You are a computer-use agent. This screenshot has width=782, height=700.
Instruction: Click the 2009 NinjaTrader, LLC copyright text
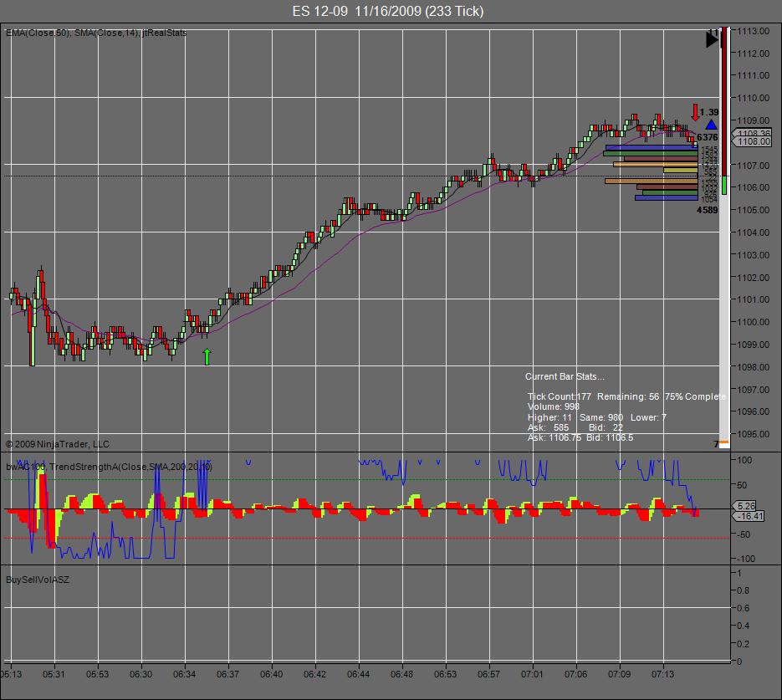[58, 444]
